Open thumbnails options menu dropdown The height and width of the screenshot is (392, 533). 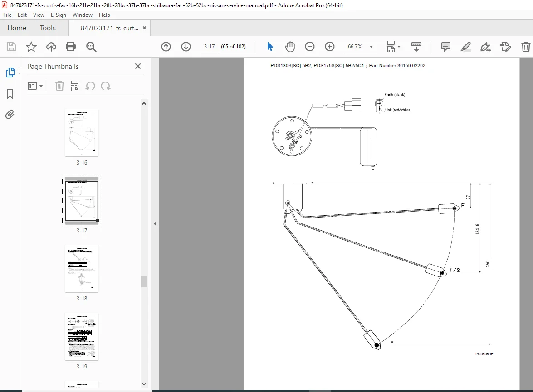pos(35,86)
